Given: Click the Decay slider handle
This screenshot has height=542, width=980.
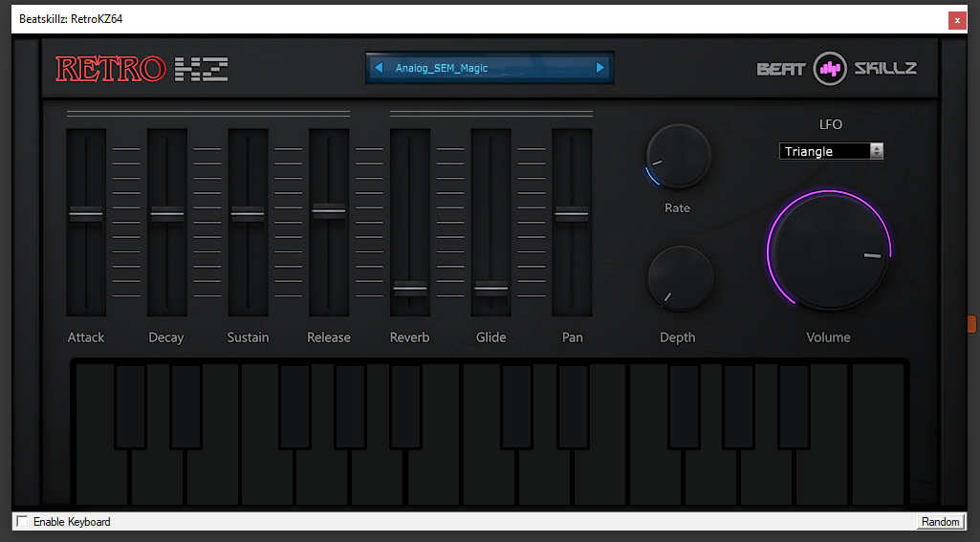Looking at the screenshot, I should [167, 214].
